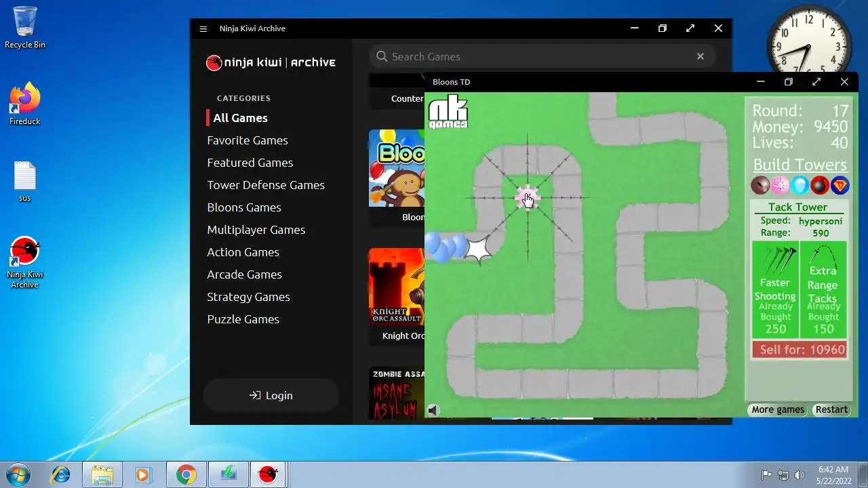868x488 pixels.
Task: Toggle fullscreen for Ninja Kiwi Archive window
Action: pyautogui.click(x=690, y=28)
